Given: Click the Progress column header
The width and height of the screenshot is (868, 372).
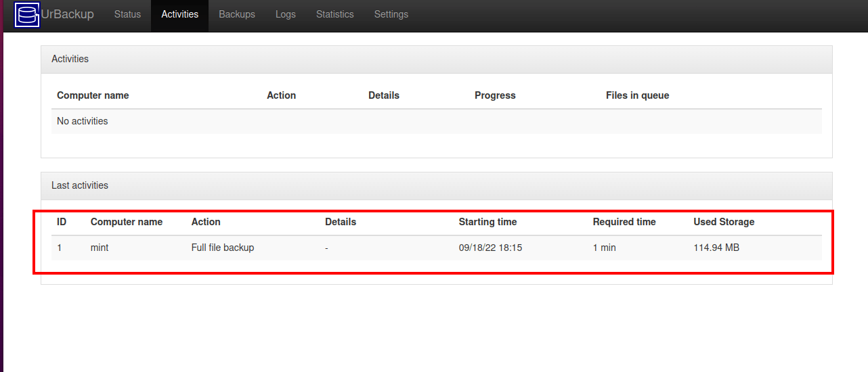Looking at the screenshot, I should tap(495, 95).
